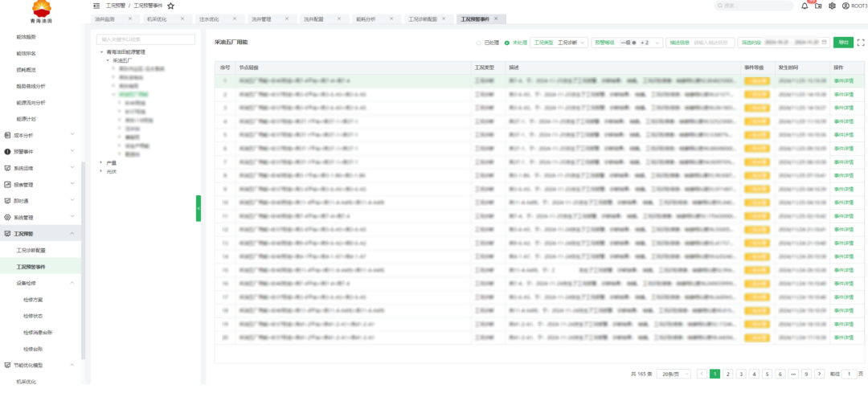Click the folder icon beside the bell
The image size is (868, 401).
coord(818,6)
